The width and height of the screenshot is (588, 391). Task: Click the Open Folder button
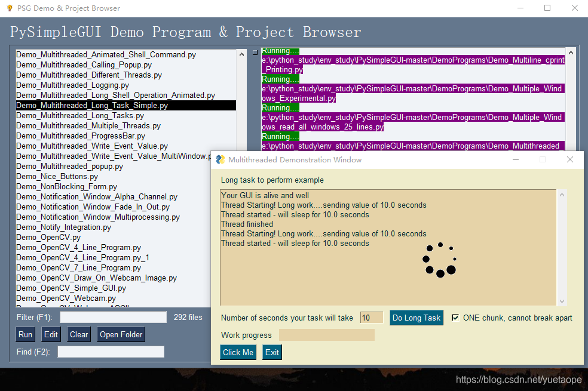point(121,334)
